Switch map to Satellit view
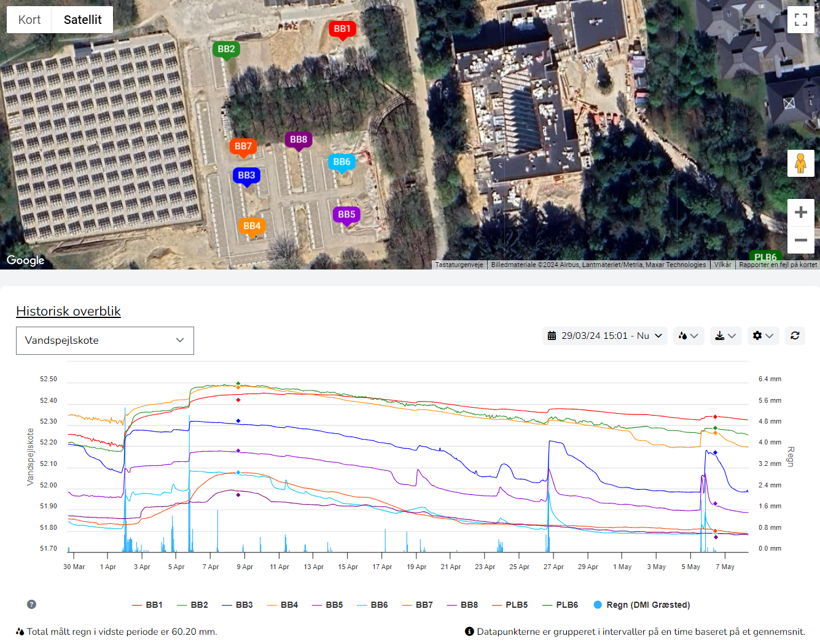This screenshot has height=644, width=820. point(83,20)
